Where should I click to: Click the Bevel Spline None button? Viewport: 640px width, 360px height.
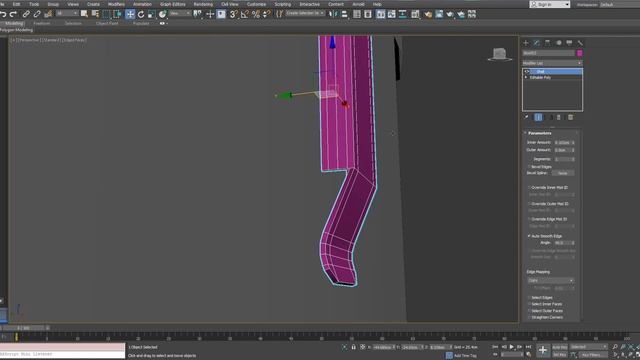pyautogui.click(x=563, y=173)
